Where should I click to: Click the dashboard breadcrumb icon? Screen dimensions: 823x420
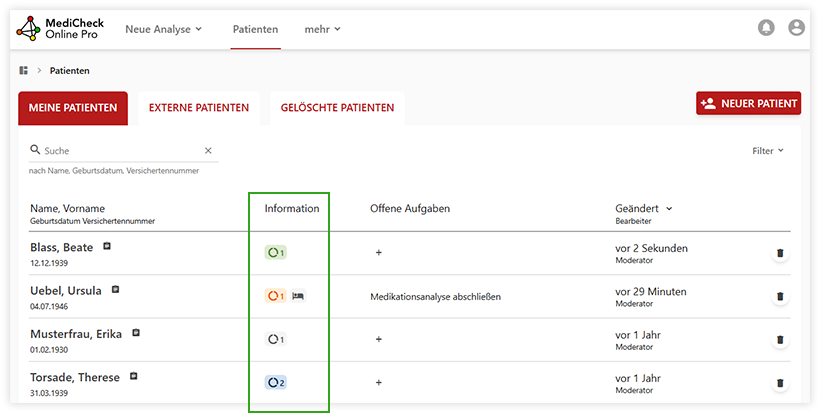tap(24, 71)
